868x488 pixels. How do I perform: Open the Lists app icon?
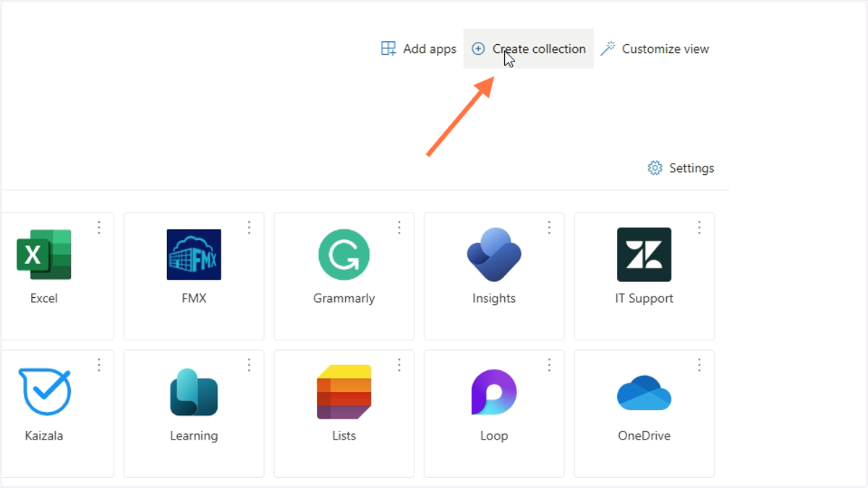click(x=344, y=392)
